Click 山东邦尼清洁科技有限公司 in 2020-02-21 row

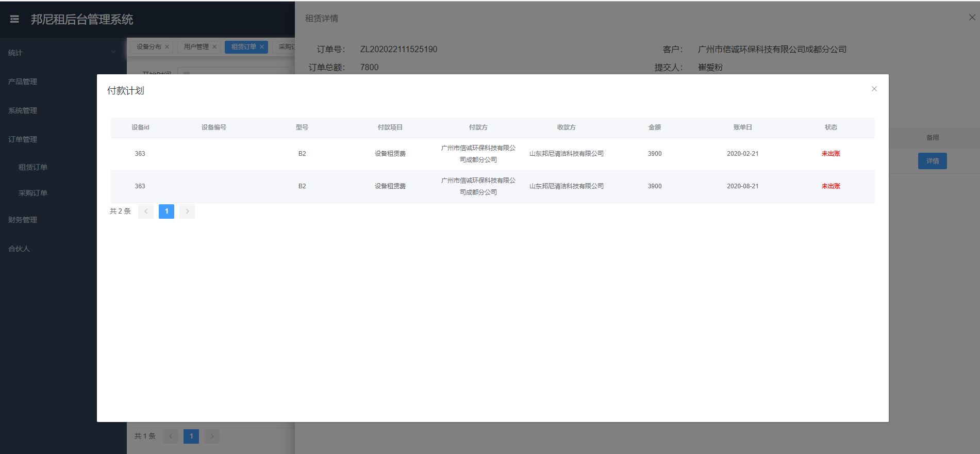click(x=567, y=154)
